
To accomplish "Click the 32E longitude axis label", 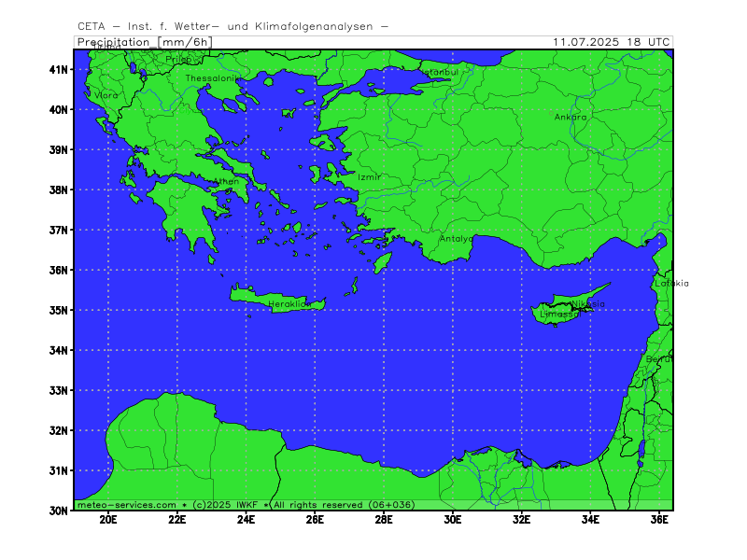I will (x=522, y=520).
